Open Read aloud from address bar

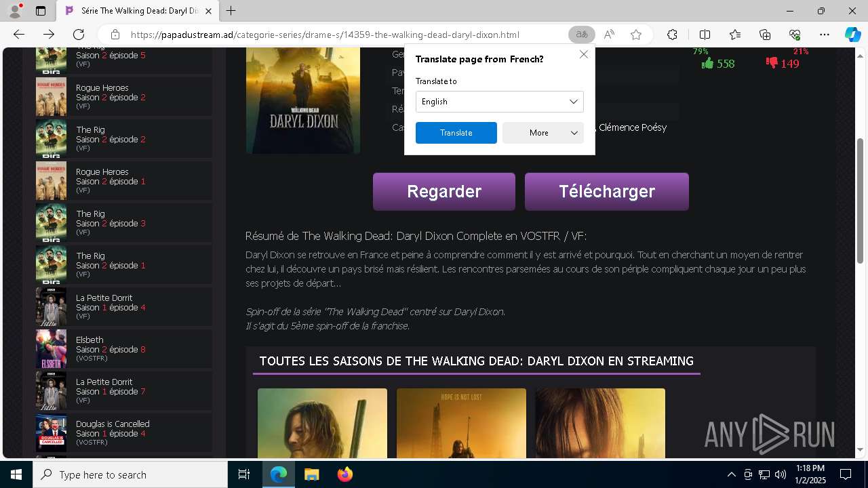(x=609, y=35)
